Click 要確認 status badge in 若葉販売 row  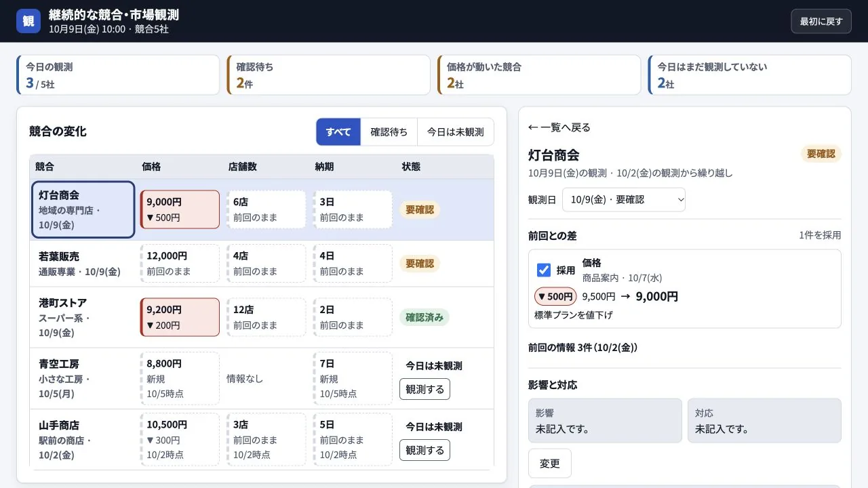420,264
